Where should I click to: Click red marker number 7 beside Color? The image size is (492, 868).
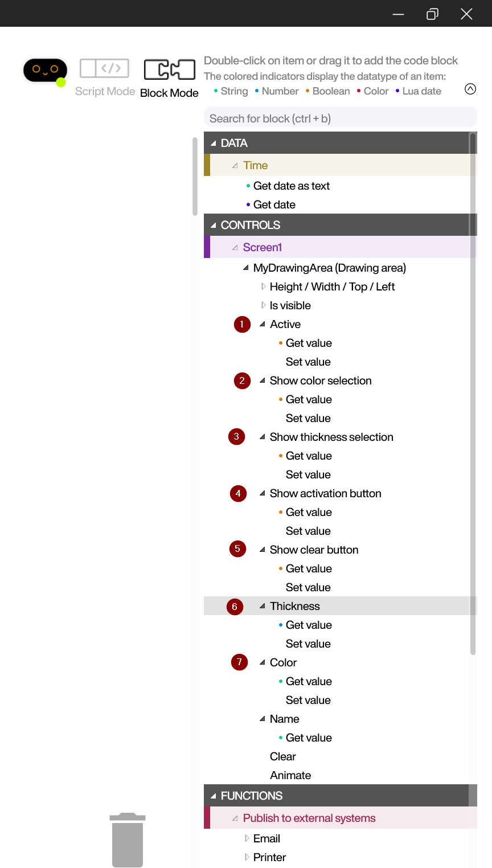[239, 662]
